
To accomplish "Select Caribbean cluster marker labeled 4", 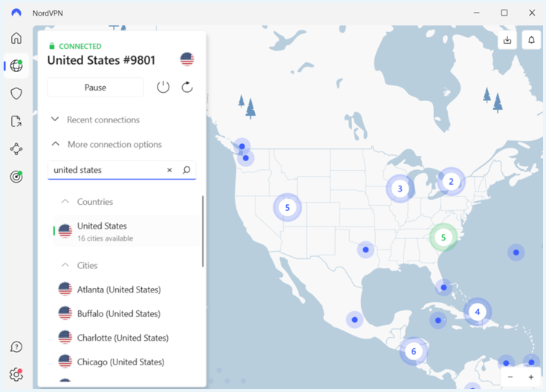I will click(478, 312).
